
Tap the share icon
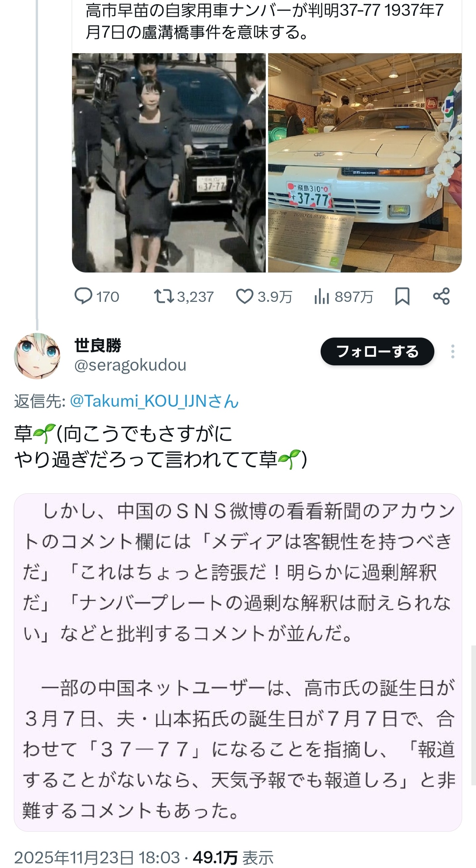[441, 296]
